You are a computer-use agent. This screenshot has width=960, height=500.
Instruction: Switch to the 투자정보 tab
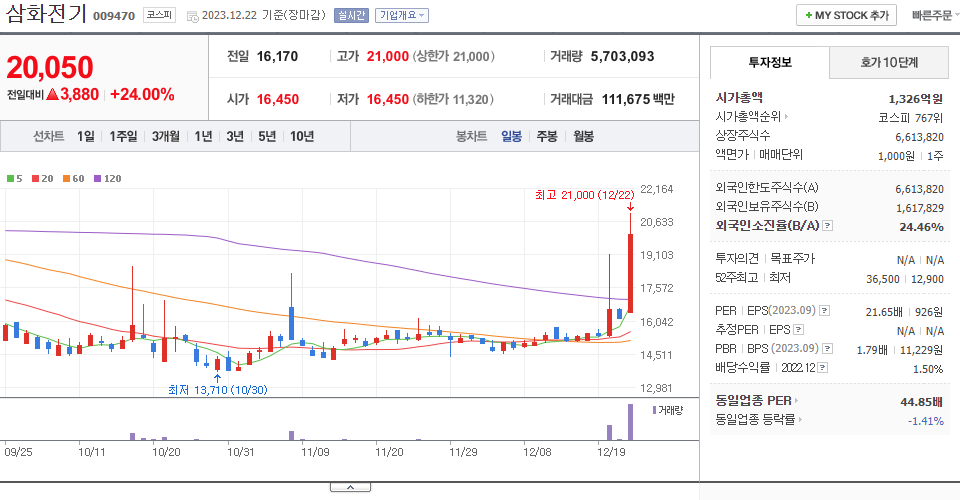click(x=770, y=62)
